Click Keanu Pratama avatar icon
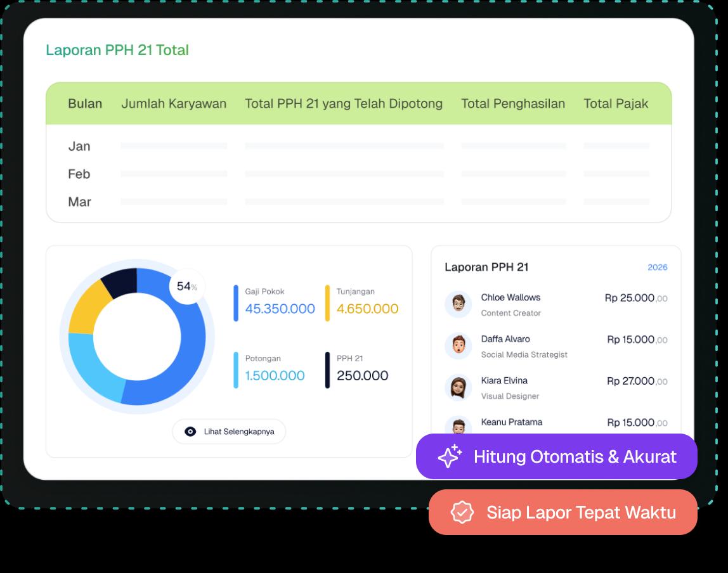This screenshot has height=573, width=728. 458,425
